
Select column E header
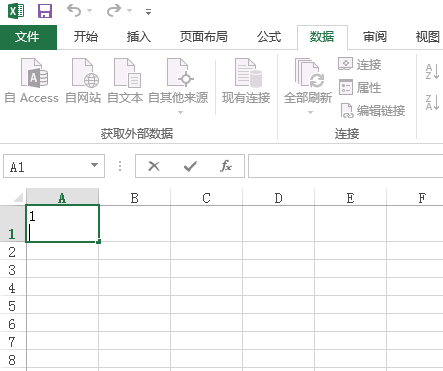point(351,198)
